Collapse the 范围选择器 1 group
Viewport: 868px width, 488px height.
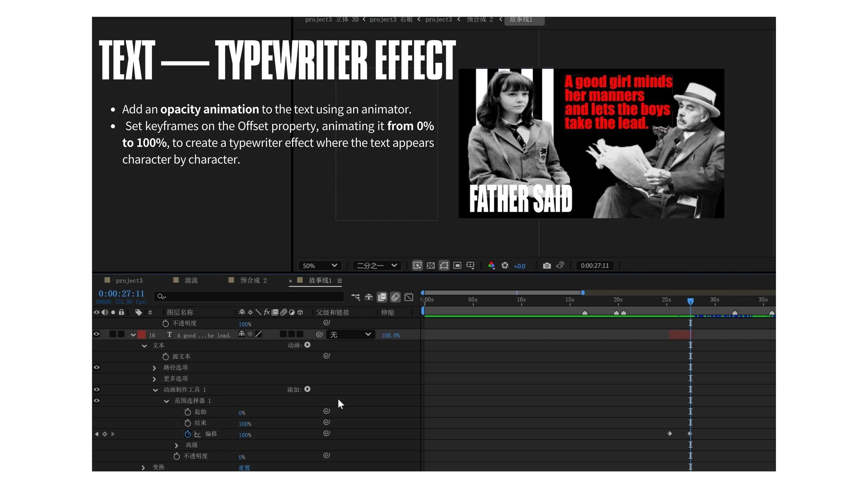coord(166,401)
